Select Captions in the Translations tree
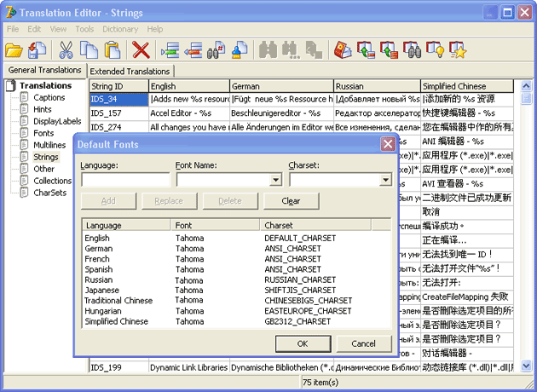Viewport: 537px width, 392px height. click(x=49, y=97)
